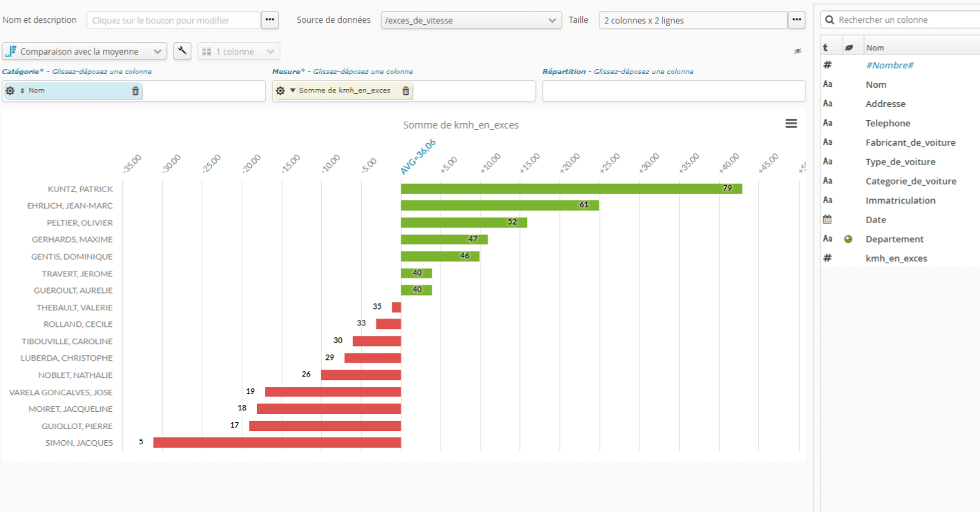Toggle descending sort arrow on Somme de kmh_en_exces

coord(293,91)
